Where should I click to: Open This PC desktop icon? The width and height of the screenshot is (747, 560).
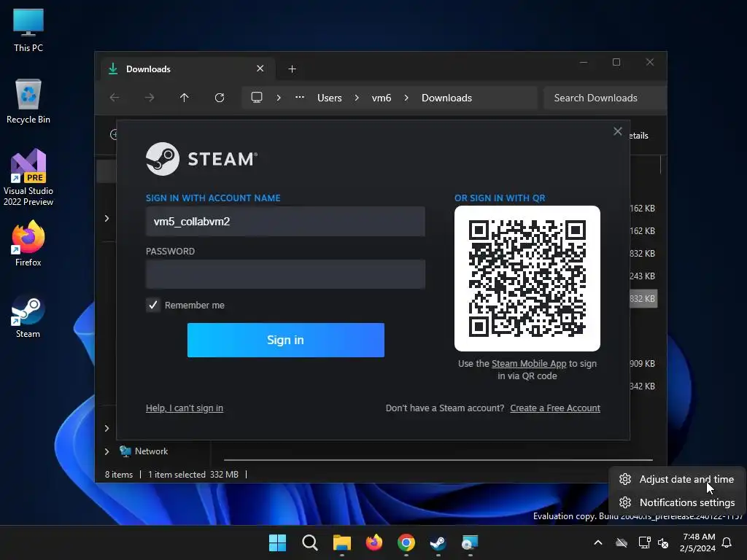[28, 31]
